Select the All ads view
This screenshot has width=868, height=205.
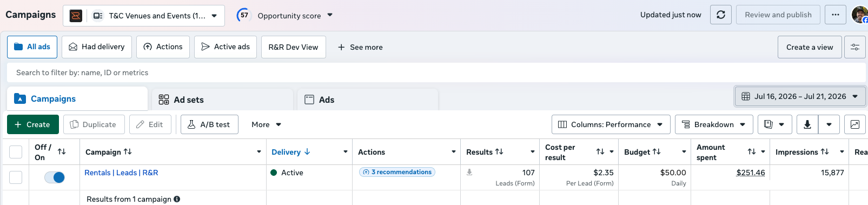pos(32,47)
